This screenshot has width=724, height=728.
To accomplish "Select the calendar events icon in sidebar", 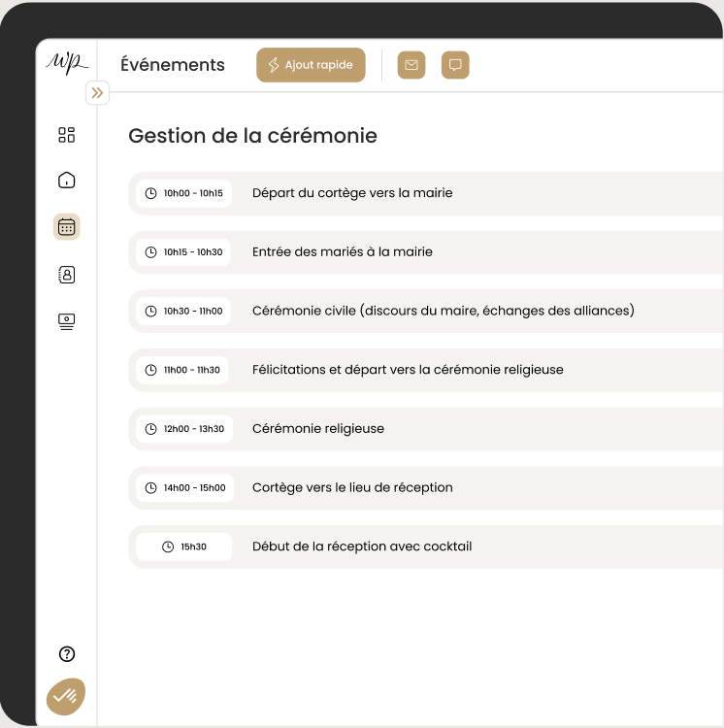I will click(x=66, y=227).
